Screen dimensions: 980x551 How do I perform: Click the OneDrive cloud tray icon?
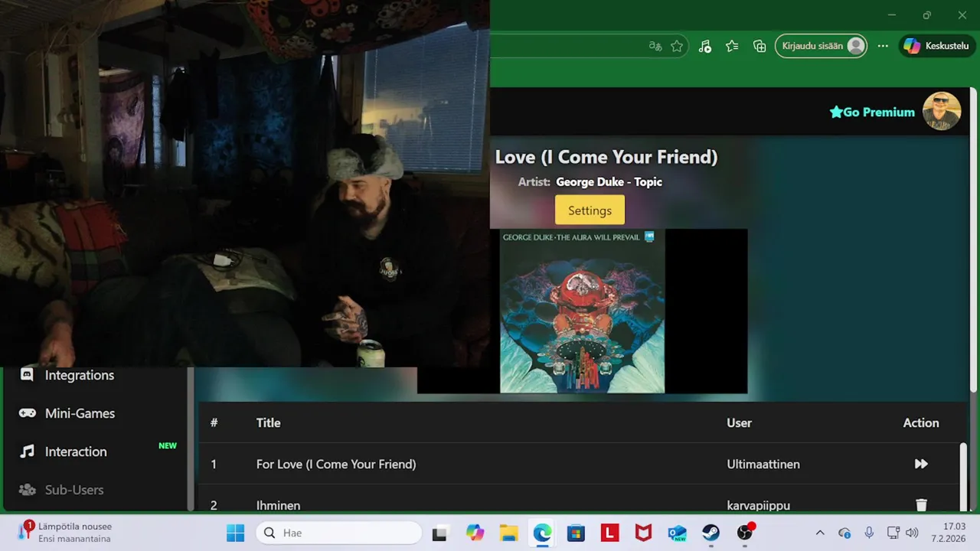[844, 533]
